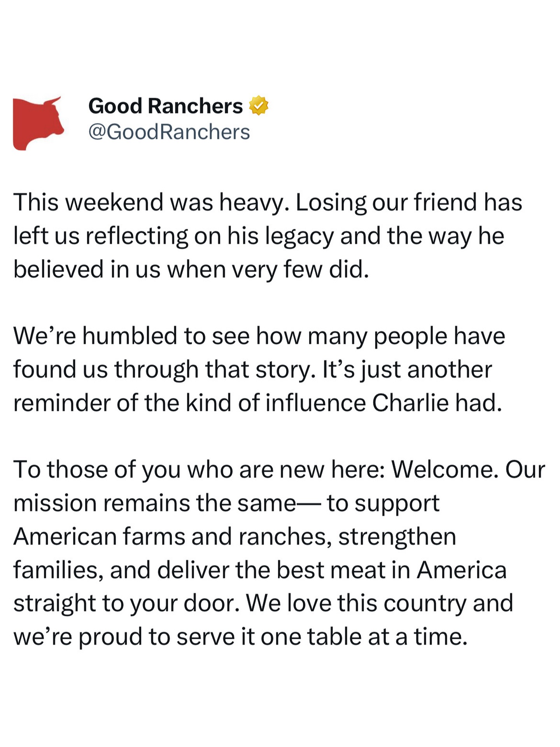Click the phrase "mission remains the same"

155,503
